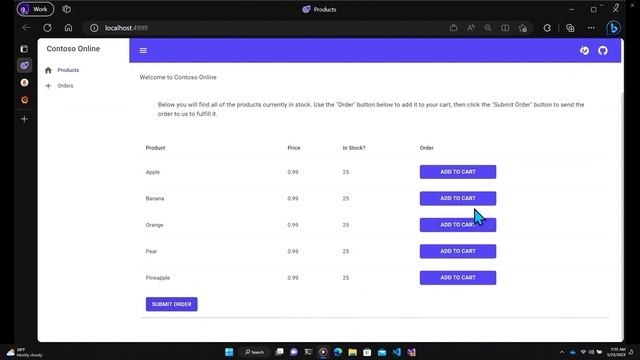Go to the browser home page
This screenshot has width=640, height=360.
tap(69, 28)
